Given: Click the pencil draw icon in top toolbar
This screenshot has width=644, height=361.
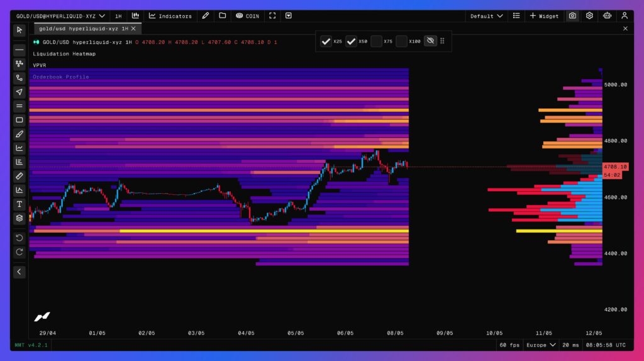Looking at the screenshot, I should click(x=206, y=16).
